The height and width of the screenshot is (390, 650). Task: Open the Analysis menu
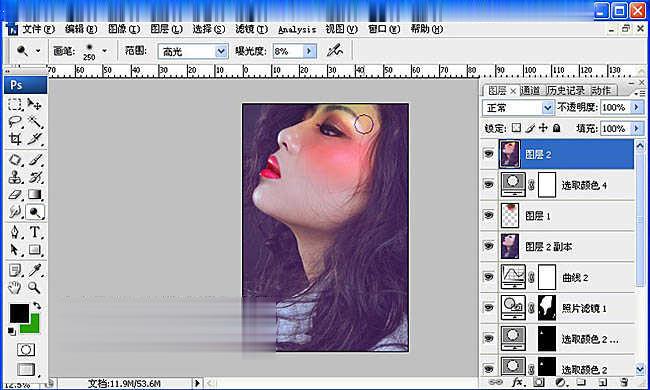(x=297, y=29)
